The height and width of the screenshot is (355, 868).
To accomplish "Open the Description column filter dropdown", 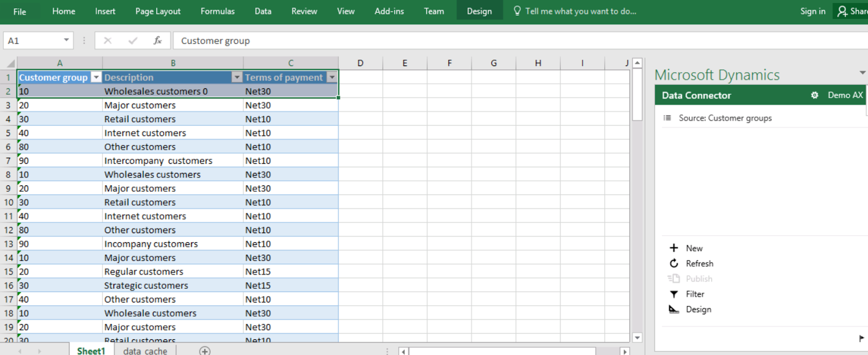I will pos(237,78).
